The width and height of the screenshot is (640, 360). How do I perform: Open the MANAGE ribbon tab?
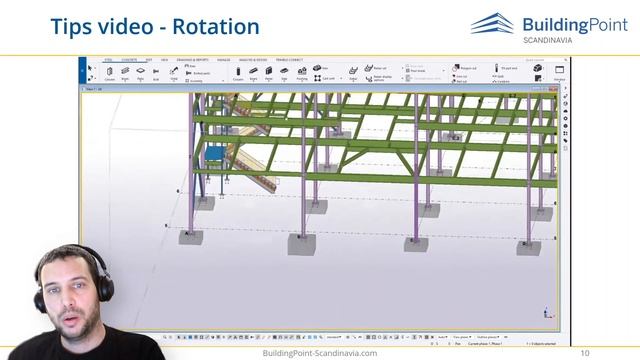point(224,60)
